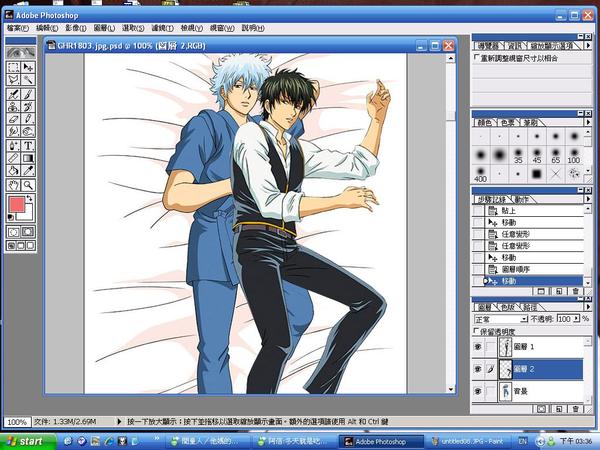
Task: Switch to untitled Paint taskbar window
Action: coord(471,442)
